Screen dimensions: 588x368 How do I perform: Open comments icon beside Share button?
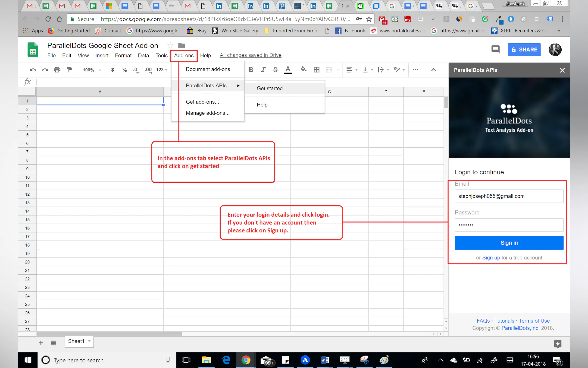point(495,49)
